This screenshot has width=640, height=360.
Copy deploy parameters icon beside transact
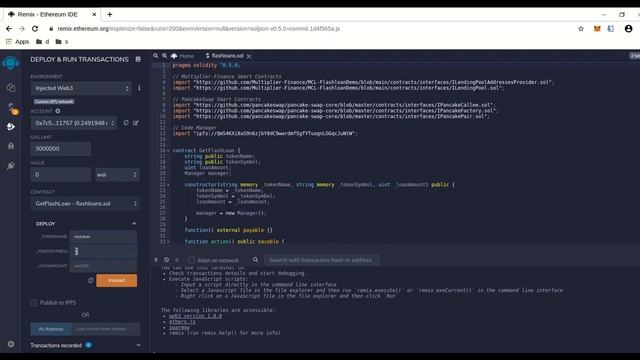91,280
